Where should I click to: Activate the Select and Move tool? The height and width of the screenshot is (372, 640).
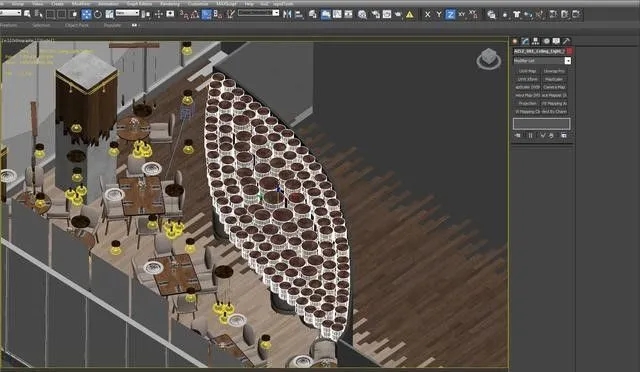pos(86,15)
